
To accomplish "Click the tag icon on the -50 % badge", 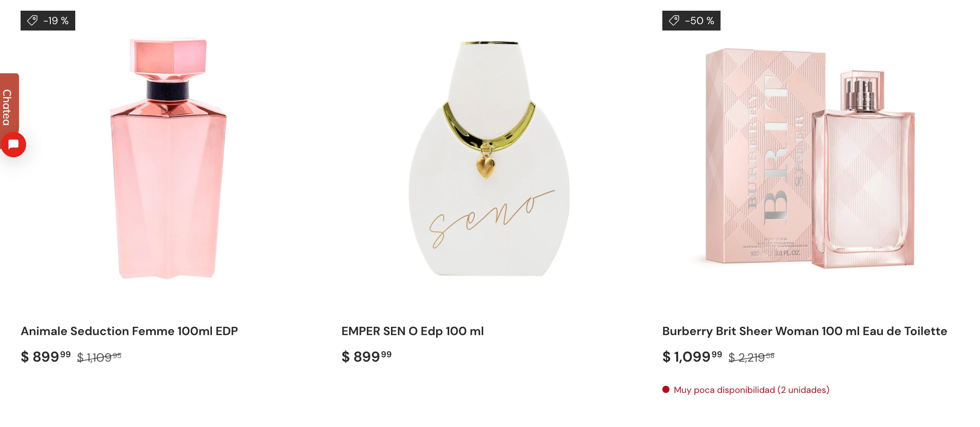I will [x=674, y=21].
